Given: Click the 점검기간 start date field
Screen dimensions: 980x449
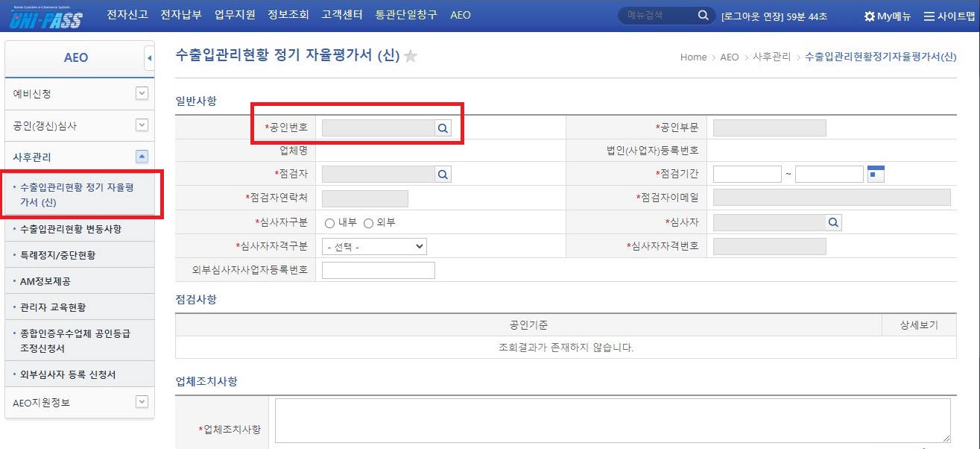Looking at the screenshot, I should tap(747, 174).
